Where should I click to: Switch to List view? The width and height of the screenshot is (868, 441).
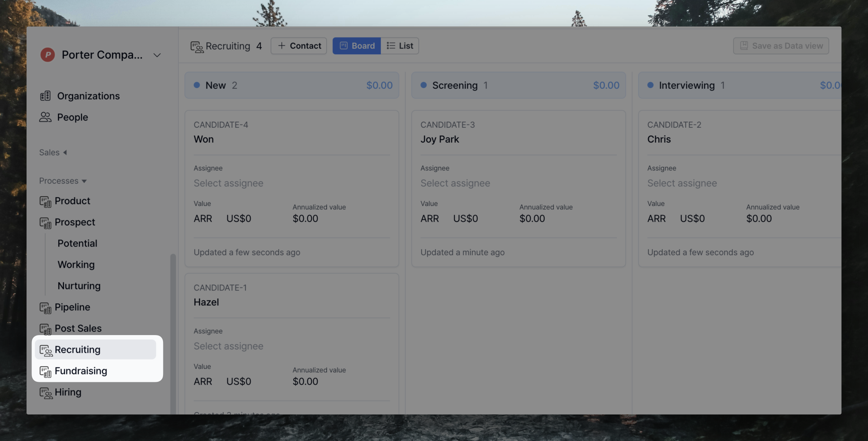click(x=400, y=46)
